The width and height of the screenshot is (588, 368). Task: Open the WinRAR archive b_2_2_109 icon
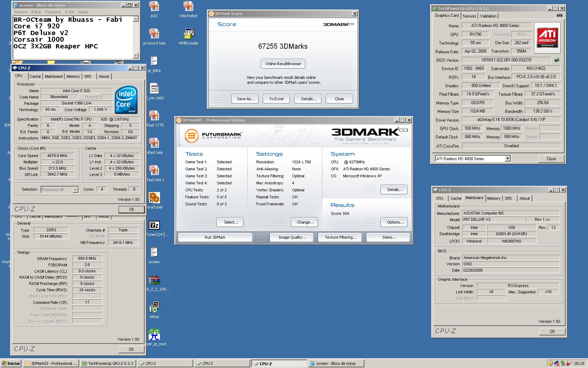(154, 280)
